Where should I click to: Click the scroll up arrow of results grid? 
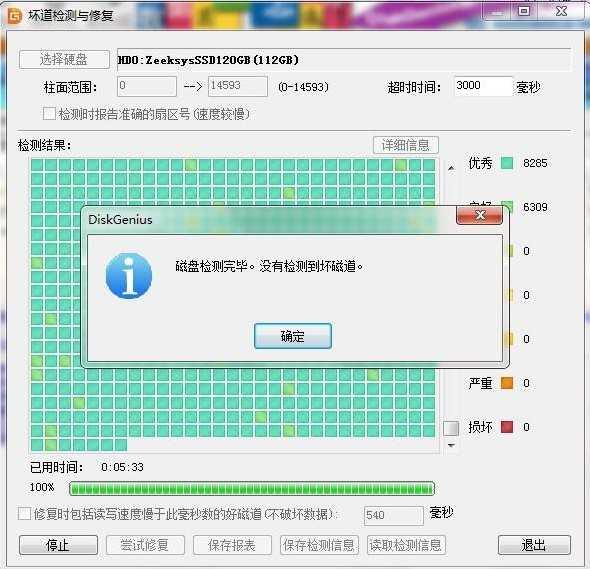[x=451, y=168]
